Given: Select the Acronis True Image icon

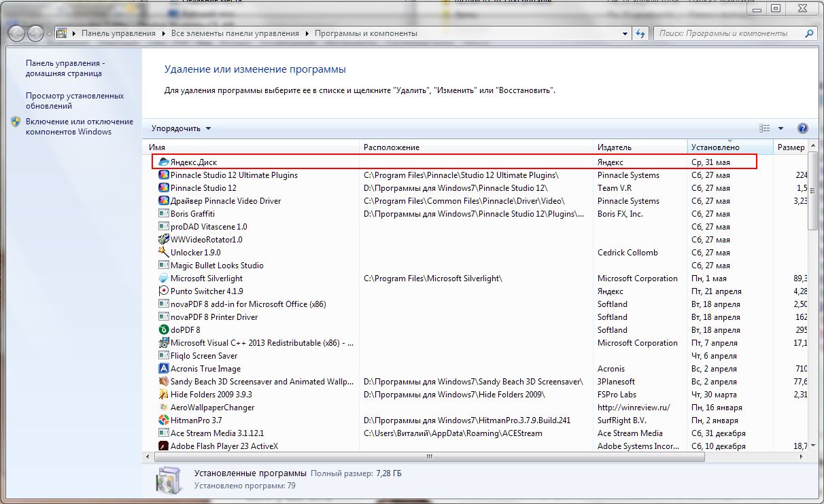Looking at the screenshot, I should point(163,369).
